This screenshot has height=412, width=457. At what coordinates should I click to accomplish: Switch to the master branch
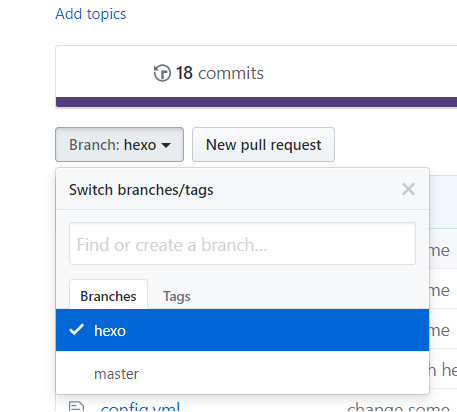pyautogui.click(x=242, y=373)
